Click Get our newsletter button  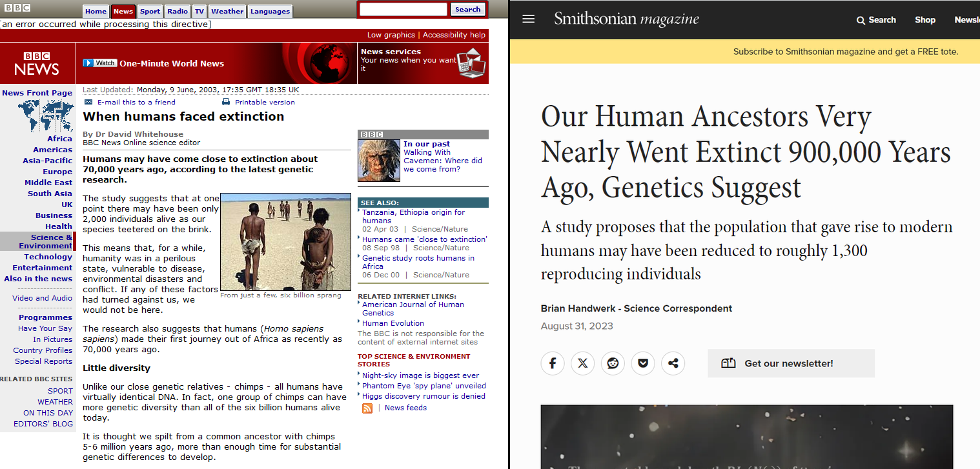point(791,363)
